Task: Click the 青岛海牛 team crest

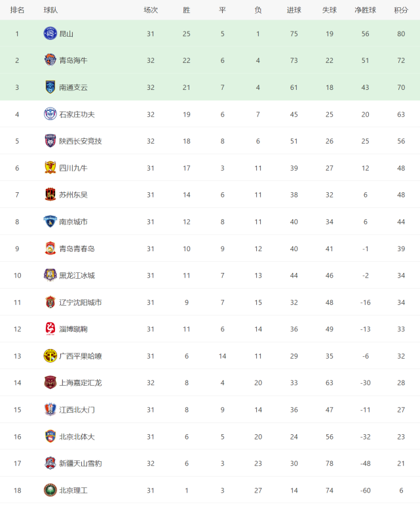Action: coord(50,60)
